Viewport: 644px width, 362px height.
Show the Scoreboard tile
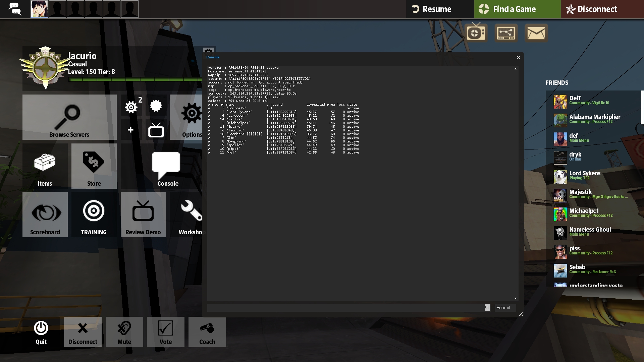click(x=45, y=215)
